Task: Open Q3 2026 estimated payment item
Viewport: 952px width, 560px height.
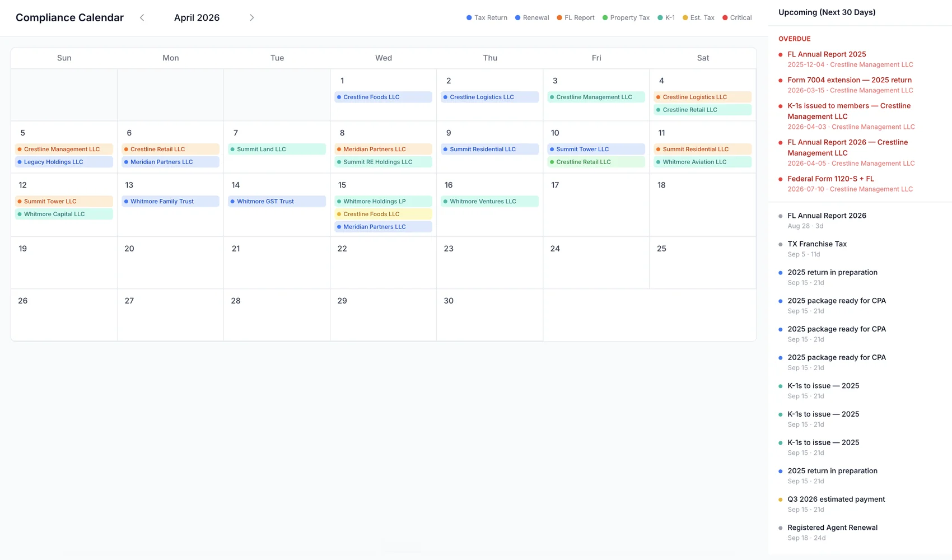Action: (860, 504)
